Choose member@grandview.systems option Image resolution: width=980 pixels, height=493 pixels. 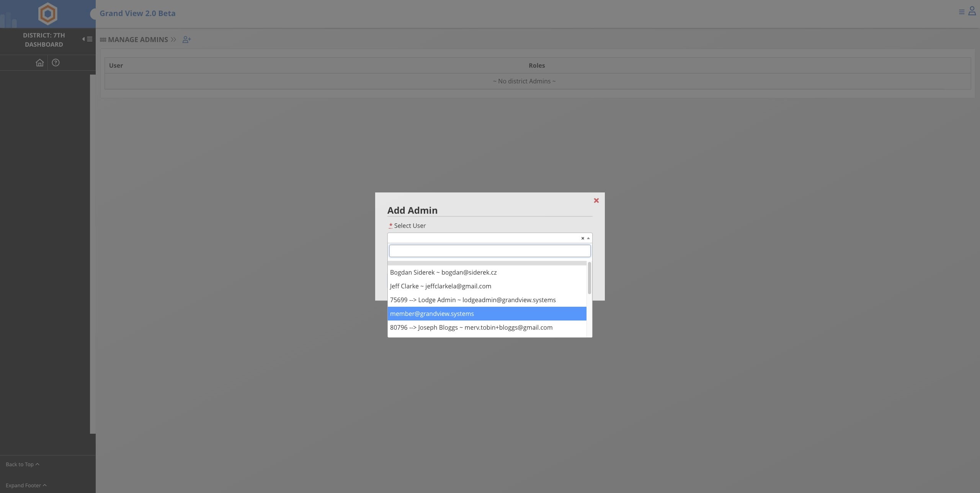[x=487, y=314]
